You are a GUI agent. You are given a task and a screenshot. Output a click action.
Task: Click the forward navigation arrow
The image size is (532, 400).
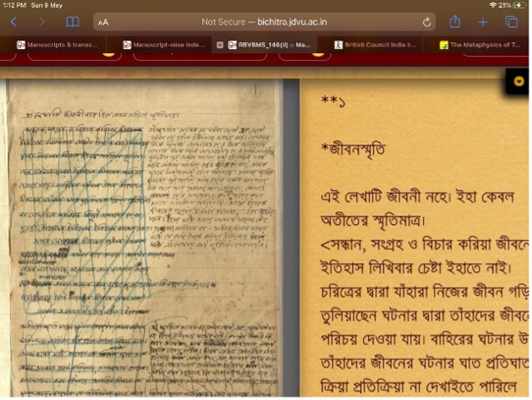[x=42, y=22]
